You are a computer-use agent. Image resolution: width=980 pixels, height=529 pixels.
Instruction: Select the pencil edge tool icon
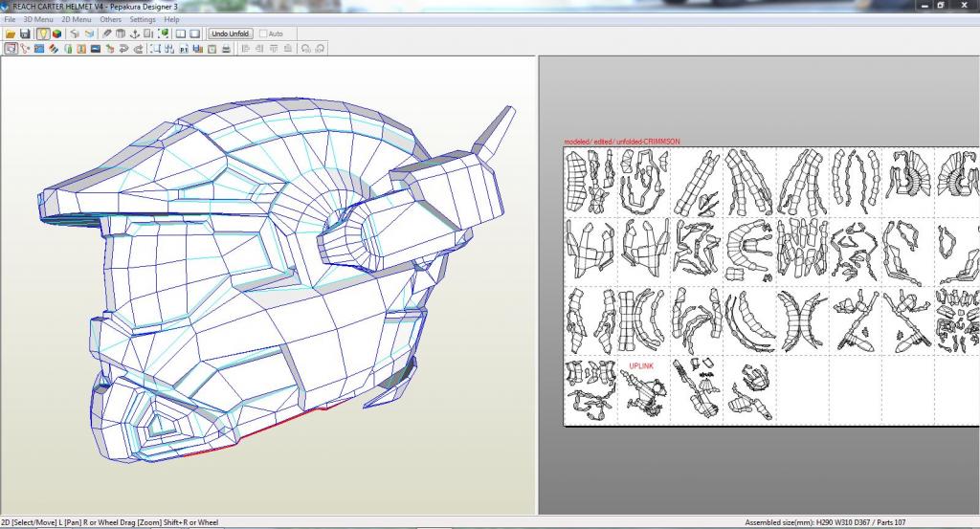point(107,33)
